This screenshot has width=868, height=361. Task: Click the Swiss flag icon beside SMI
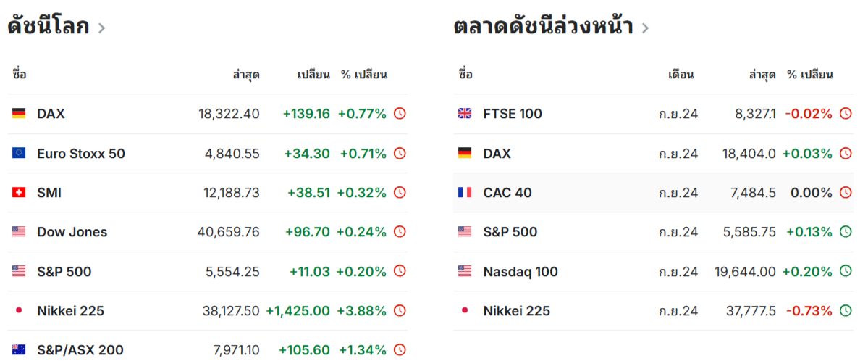pos(19,193)
